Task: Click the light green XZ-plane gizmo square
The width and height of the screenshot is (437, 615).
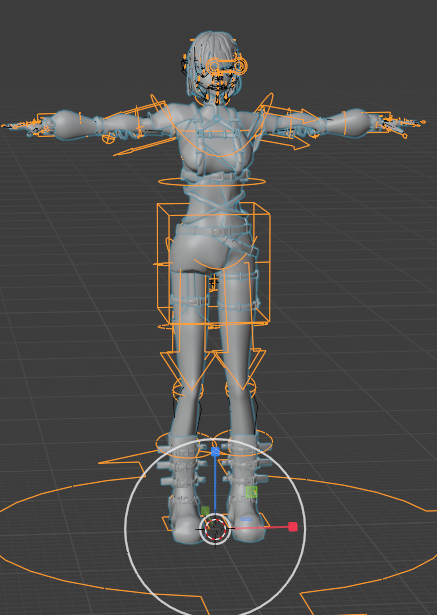Action: tap(251, 492)
